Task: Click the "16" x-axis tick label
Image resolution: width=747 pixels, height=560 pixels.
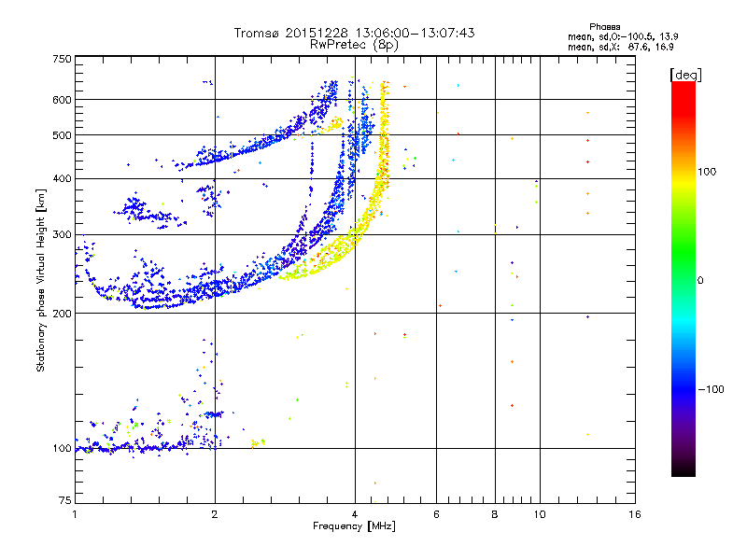Action: click(635, 514)
